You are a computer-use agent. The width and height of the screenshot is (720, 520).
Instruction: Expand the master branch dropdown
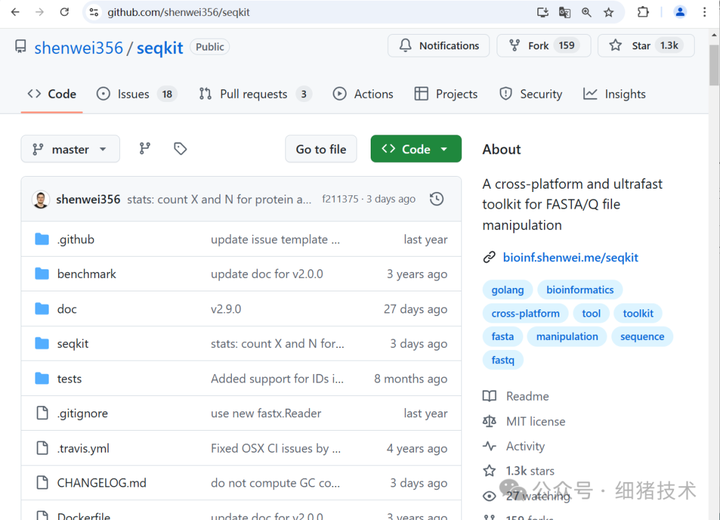[70, 149]
